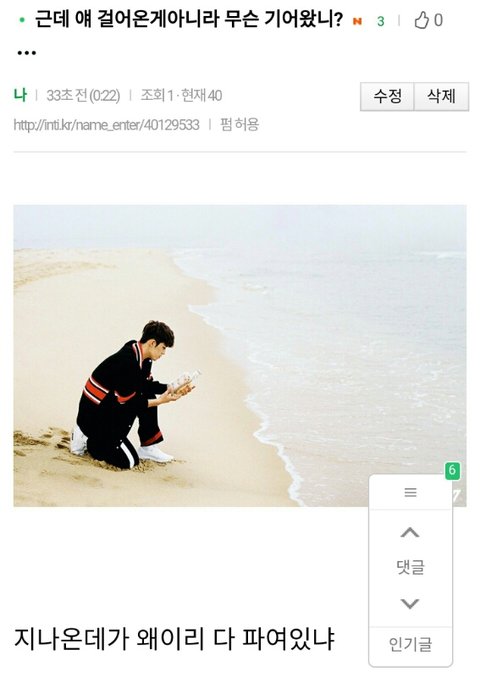Screen dimensions: 480x677
Task: Click the orange N new-post icon
Action: [357, 21]
